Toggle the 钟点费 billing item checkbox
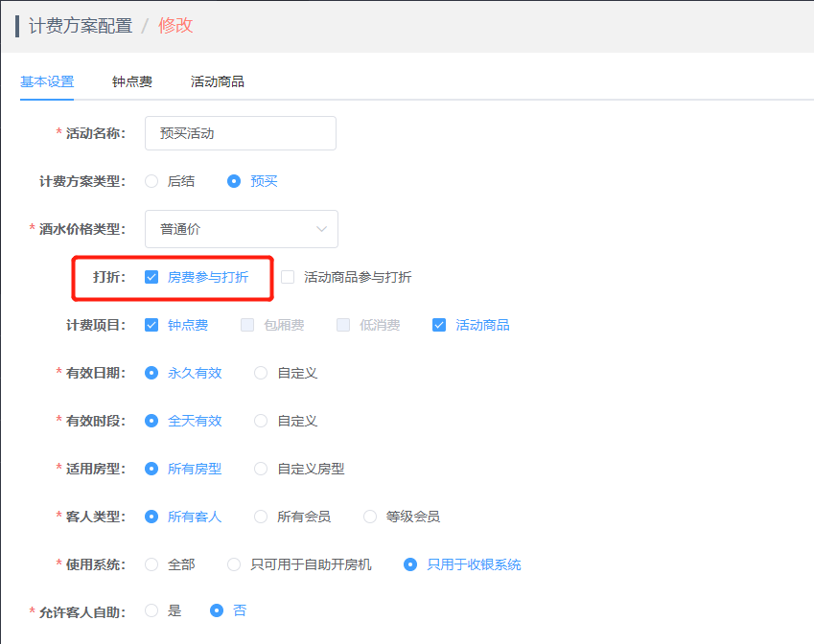814x644 pixels. point(151,325)
